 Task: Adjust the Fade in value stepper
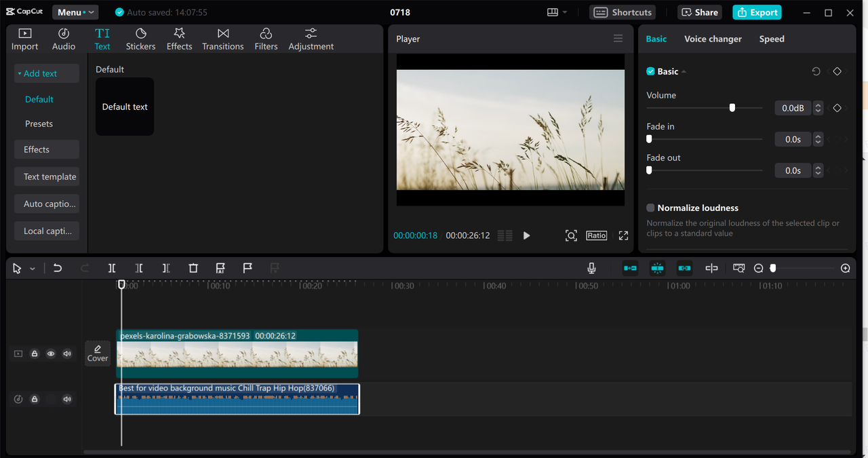[x=818, y=139]
